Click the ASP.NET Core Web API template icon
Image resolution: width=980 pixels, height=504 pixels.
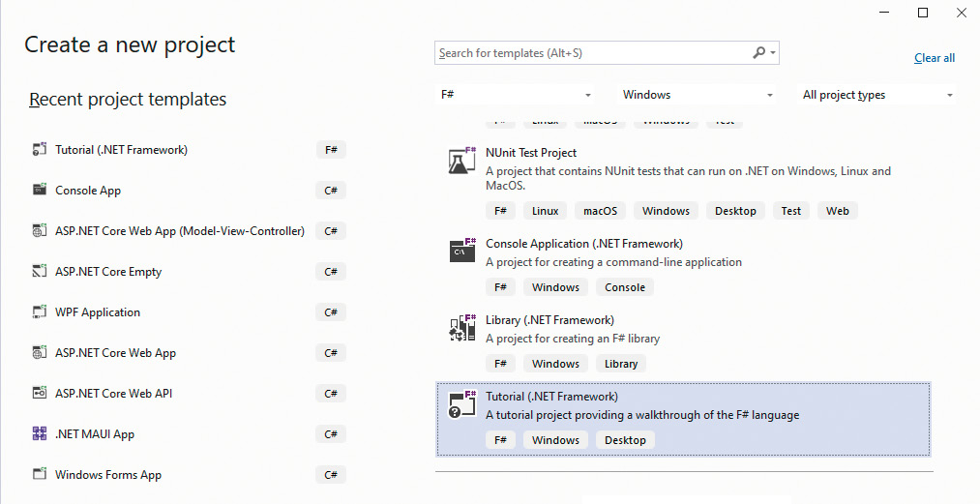pyautogui.click(x=40, y=393)
